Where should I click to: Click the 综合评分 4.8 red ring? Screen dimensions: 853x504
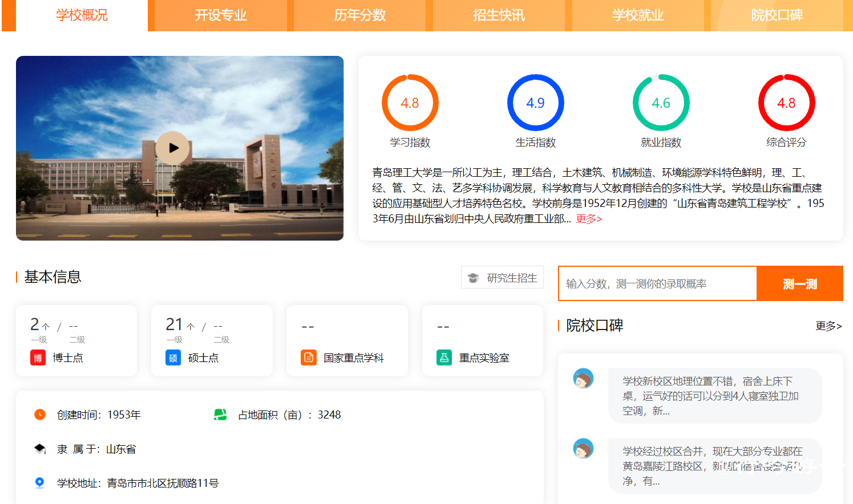click(786, 103)
